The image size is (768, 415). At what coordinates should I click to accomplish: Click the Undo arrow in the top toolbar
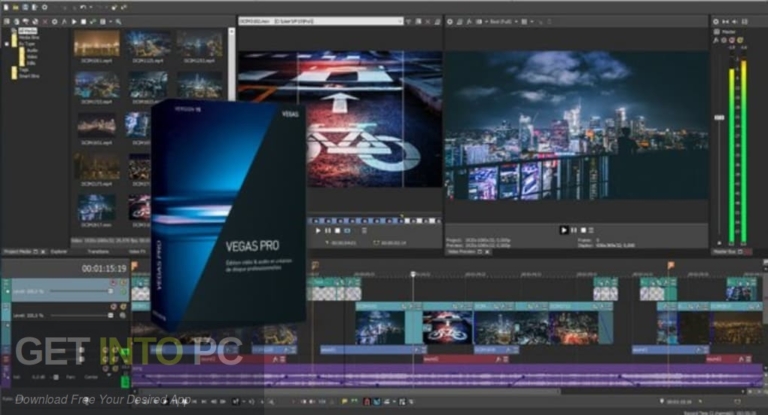83,7
